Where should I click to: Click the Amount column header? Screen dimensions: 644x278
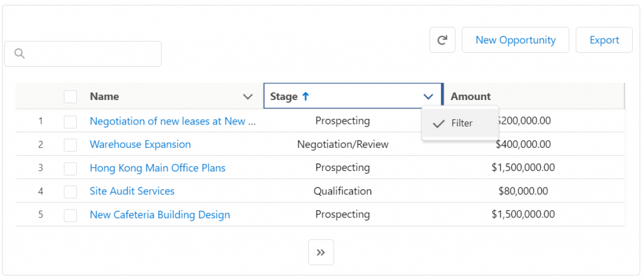[x=470, y=96]
